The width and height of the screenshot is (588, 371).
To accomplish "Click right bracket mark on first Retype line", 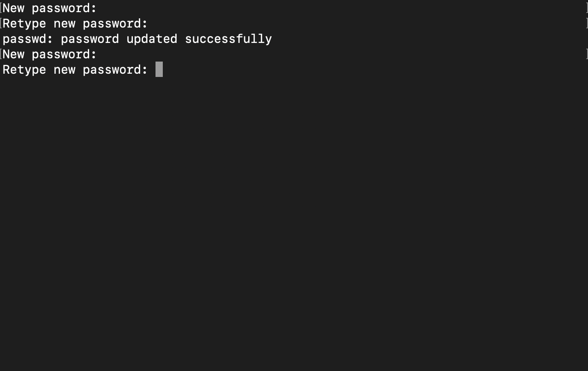I will (x=587, y=23).
